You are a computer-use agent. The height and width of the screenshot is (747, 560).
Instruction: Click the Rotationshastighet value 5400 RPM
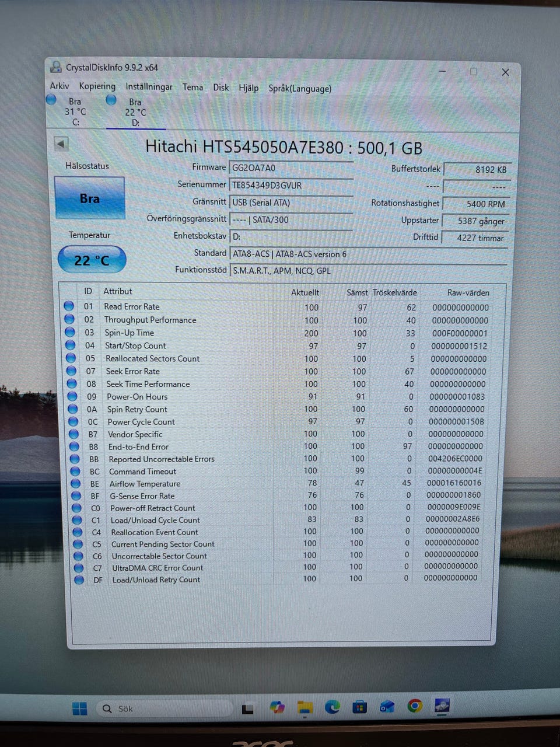click(x=477, y=204)
